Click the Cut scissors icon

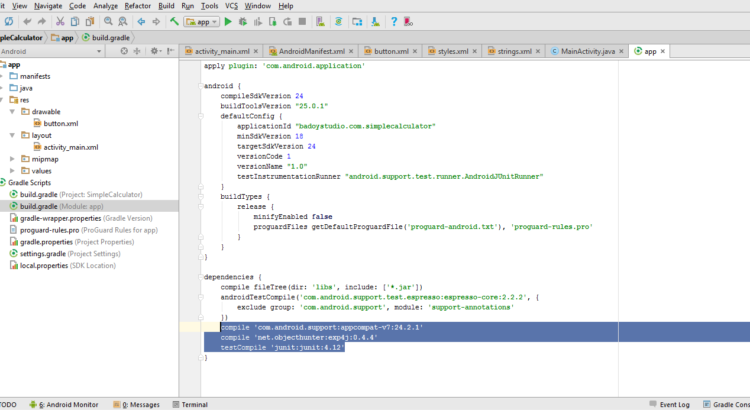[x=61, y=21]
